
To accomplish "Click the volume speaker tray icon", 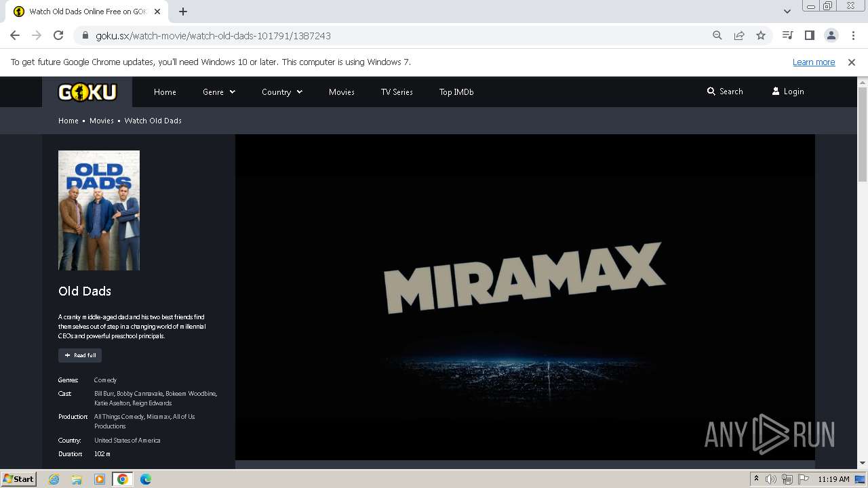I will pyautogui.click(x=771, y=479).
